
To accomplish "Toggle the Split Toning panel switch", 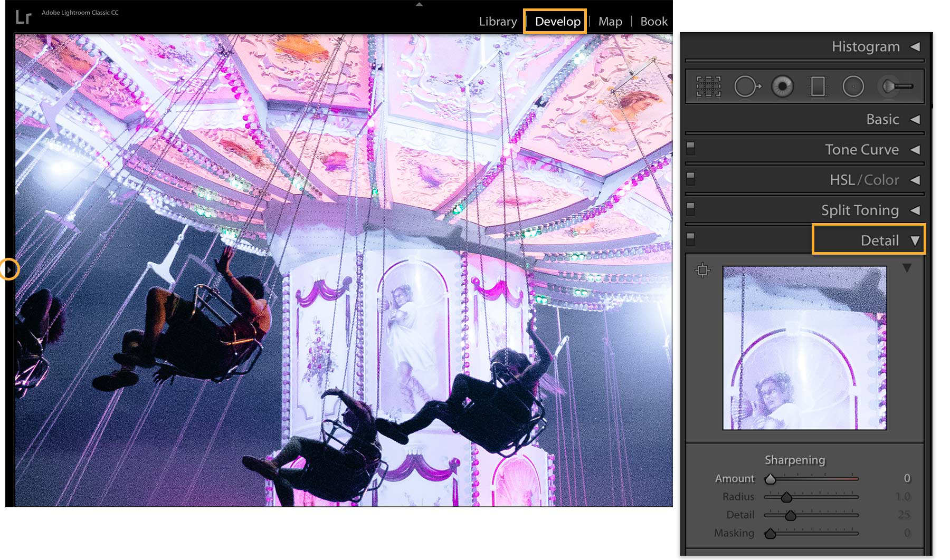I will (x=691, y=209).
